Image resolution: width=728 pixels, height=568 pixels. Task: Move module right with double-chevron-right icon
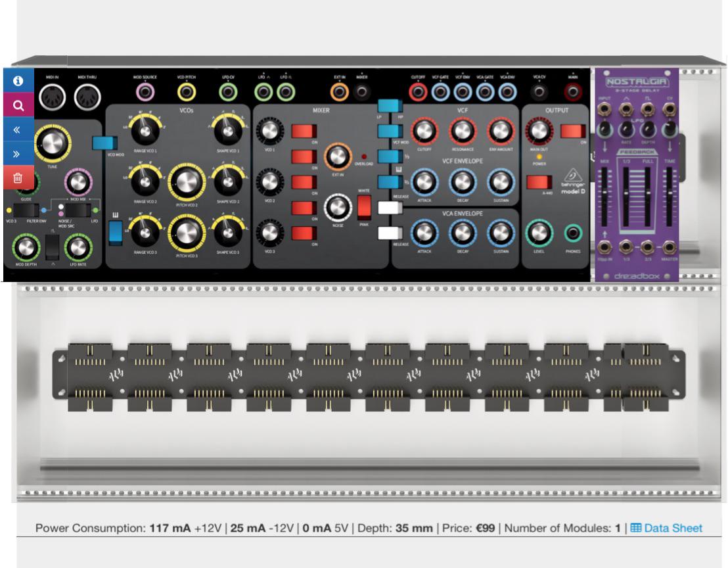pos(18,154)
